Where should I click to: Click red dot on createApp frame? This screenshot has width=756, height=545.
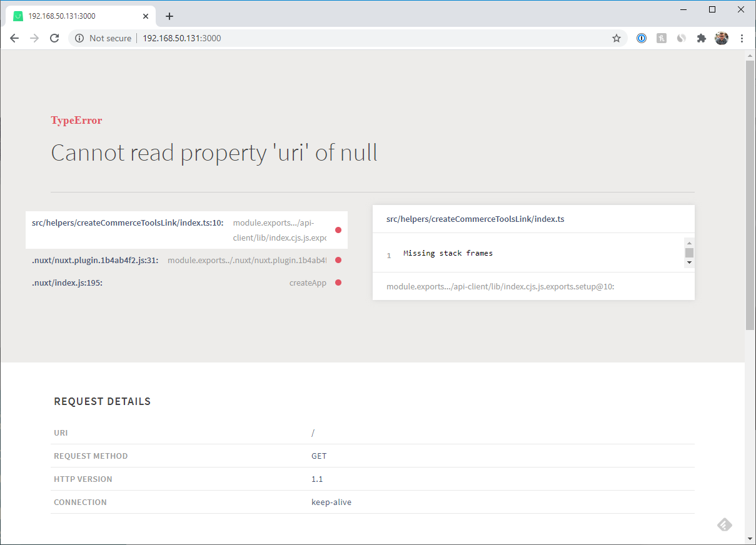click(x=338, y=282)
